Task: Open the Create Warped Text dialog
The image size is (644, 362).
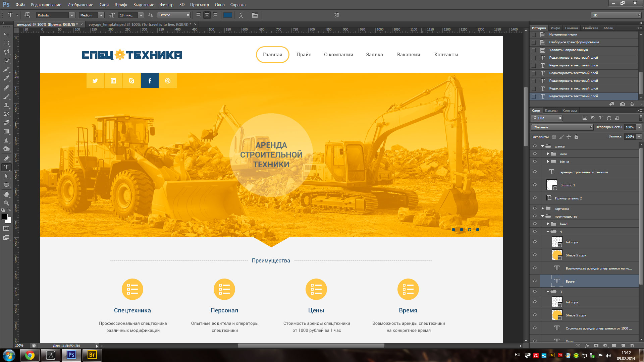Action: click(x=241, y=15)
